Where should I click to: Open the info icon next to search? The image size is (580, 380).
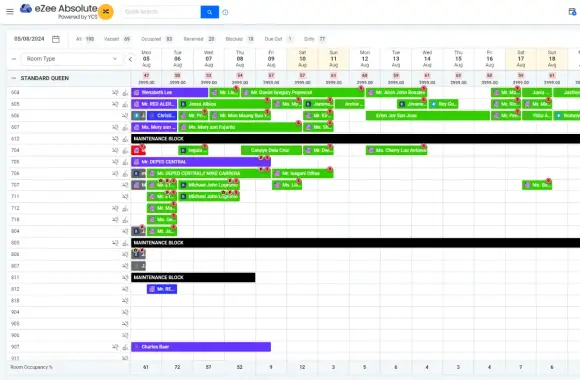[x=225, y=12]
